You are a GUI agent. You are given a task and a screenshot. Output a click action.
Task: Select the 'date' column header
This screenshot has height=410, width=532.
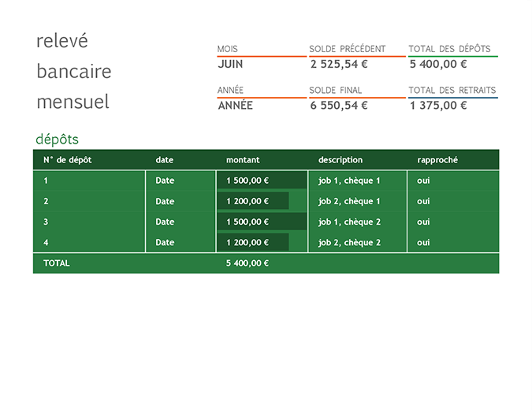[x=164, y=160]
